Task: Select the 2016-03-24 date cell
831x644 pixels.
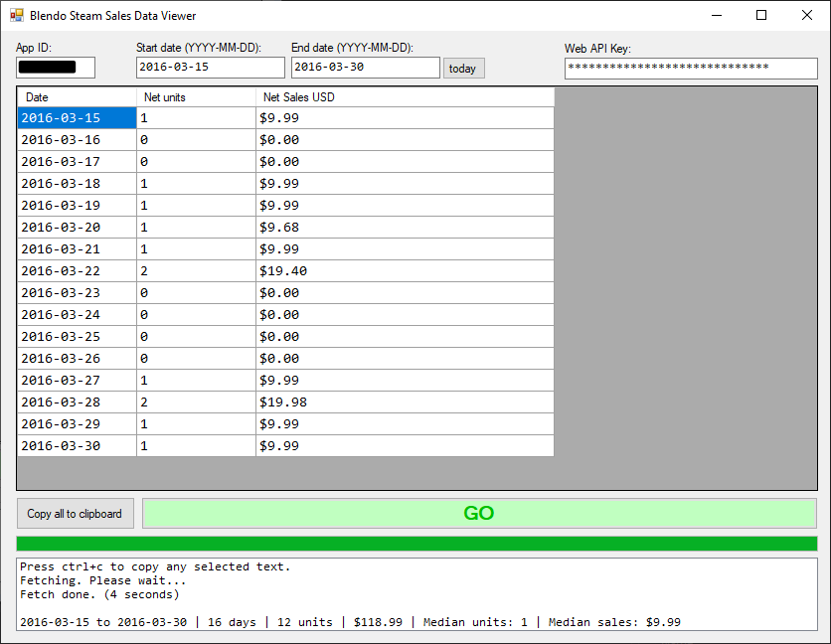Action: coord(77,314)
